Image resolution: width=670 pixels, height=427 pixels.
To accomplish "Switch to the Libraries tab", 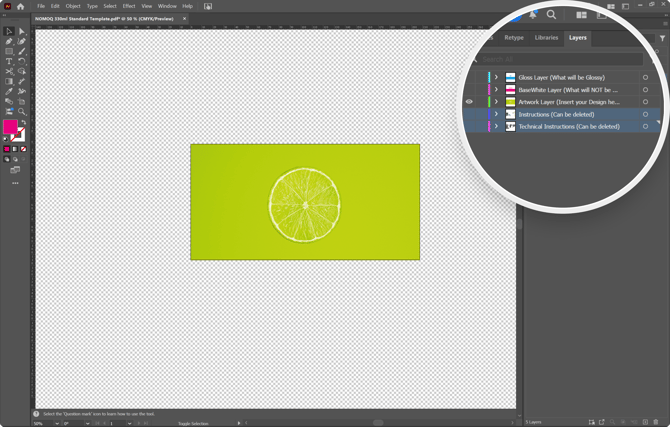I will 546,38.
